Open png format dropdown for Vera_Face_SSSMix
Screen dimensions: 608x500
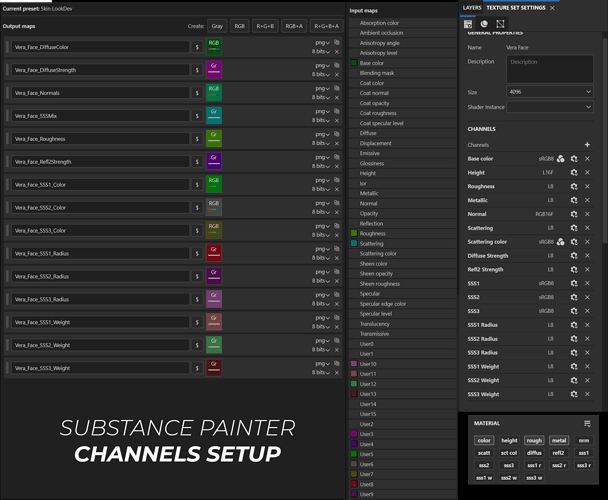[x=322, y=111]
